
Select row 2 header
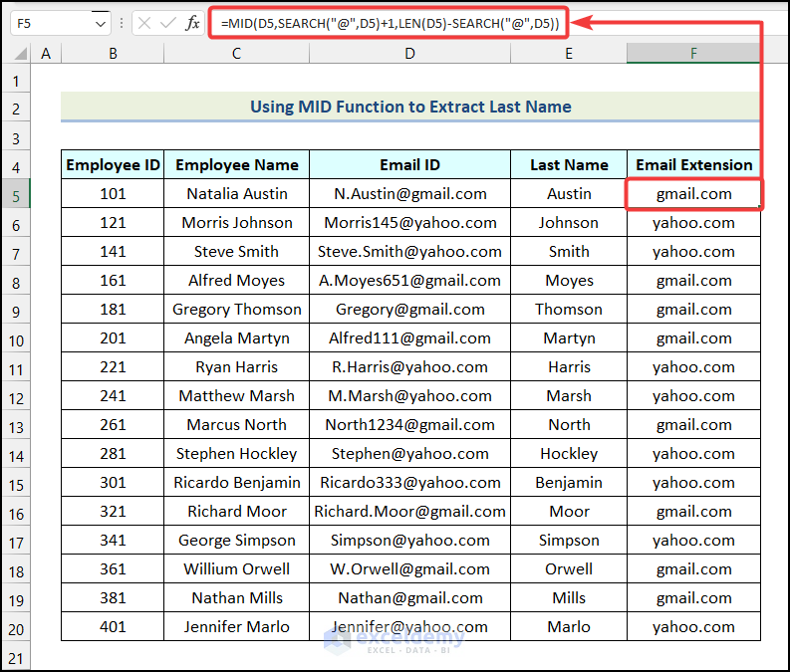point(16,107)
